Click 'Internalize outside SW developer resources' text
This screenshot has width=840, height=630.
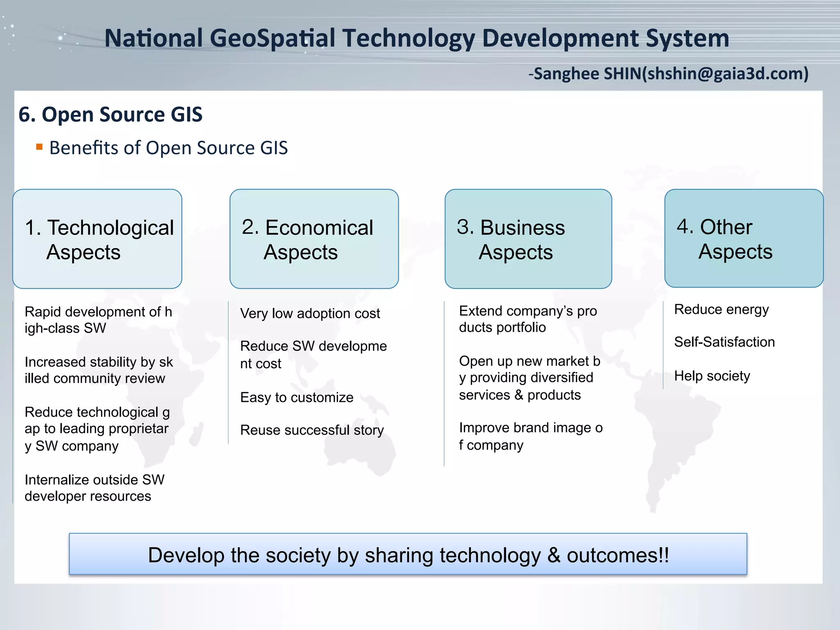94,488
